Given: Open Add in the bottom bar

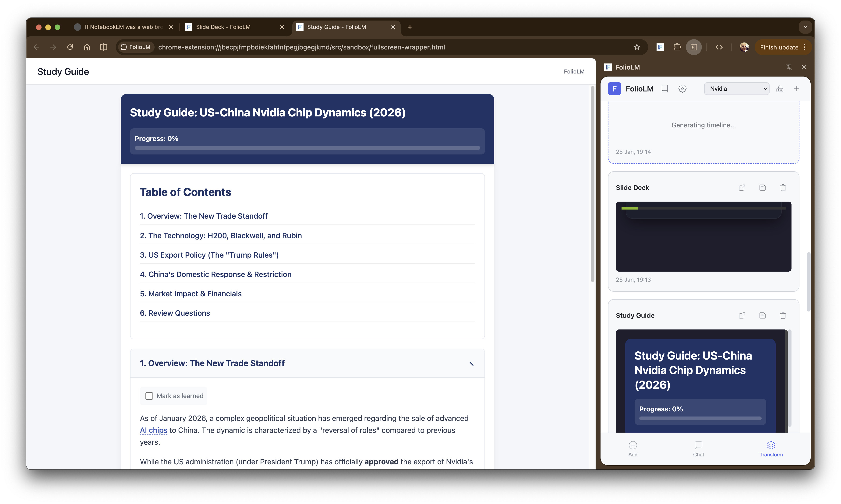Looking at the screenshot, I should [633, 448].
